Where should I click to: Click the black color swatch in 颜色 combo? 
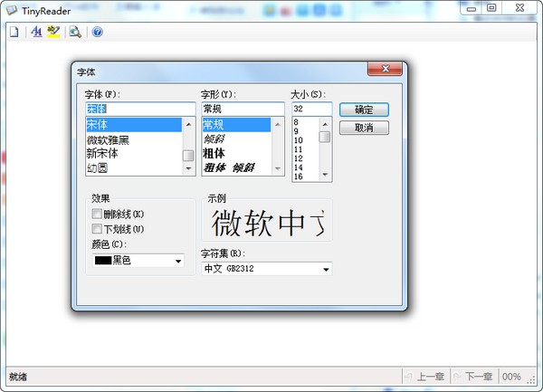pyautogui.click(x=103, y=261)
